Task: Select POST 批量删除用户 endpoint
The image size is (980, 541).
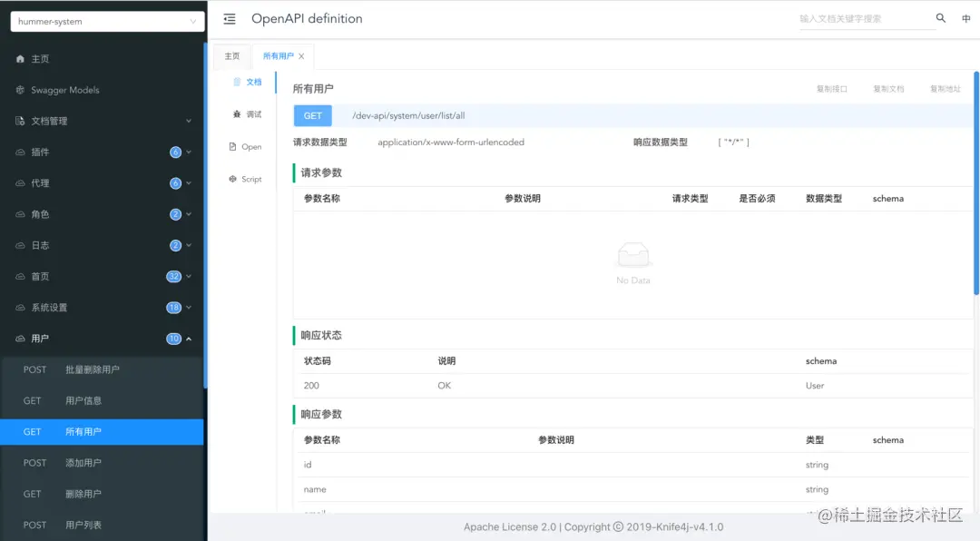Action: pyautogui.click(x=102, y=369)
